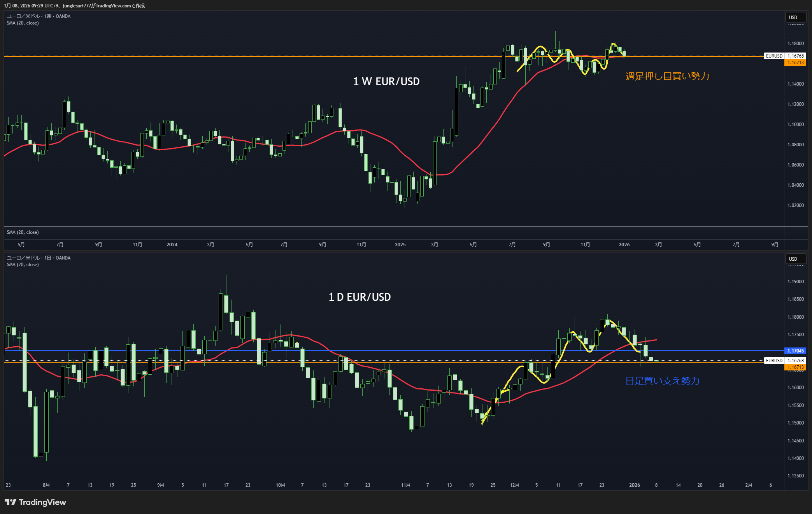Click the 12月 label on daily time axis

point(514,485)
